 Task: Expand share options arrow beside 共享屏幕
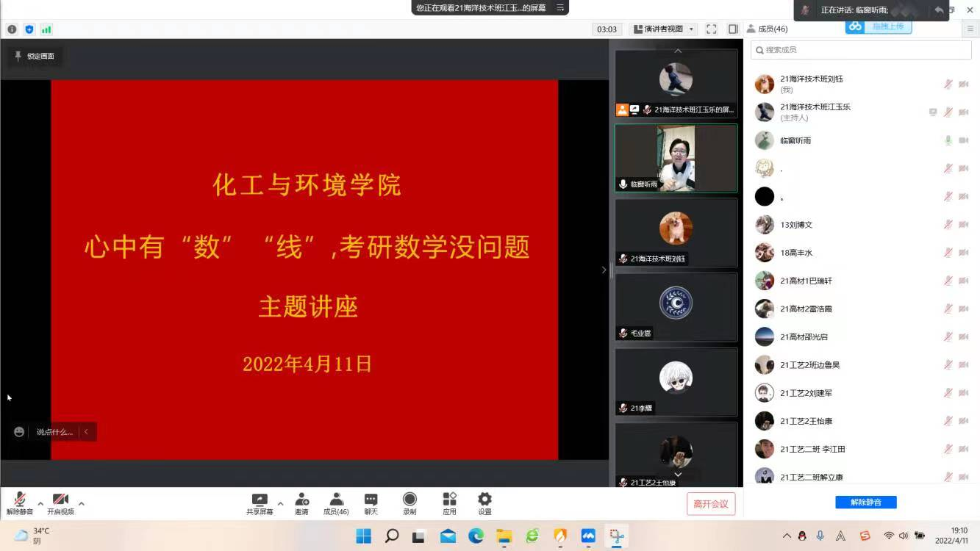pos(280,503)
